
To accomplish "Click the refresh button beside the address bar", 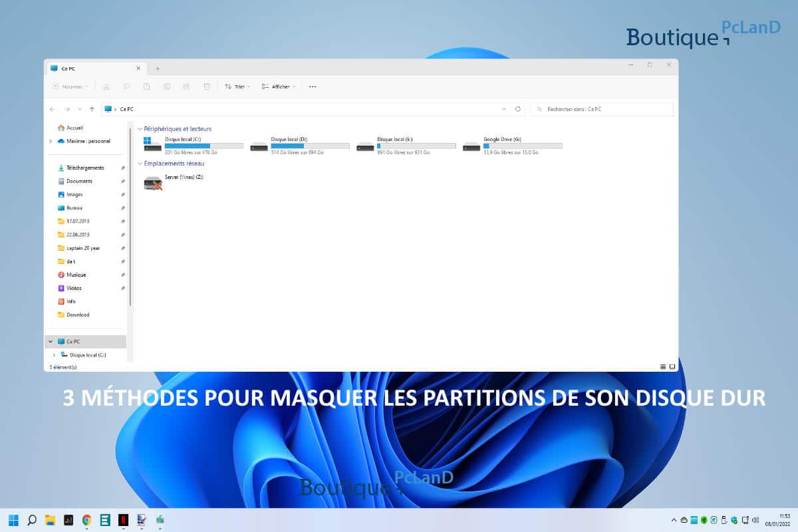I will tap(519, 109).
